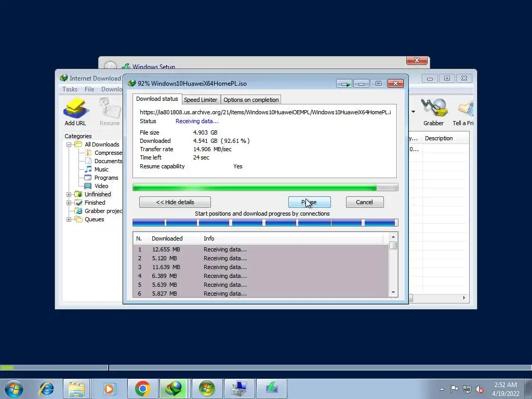
Task: Open Windows Media Player taskbar icon
Action: point(109,389)
